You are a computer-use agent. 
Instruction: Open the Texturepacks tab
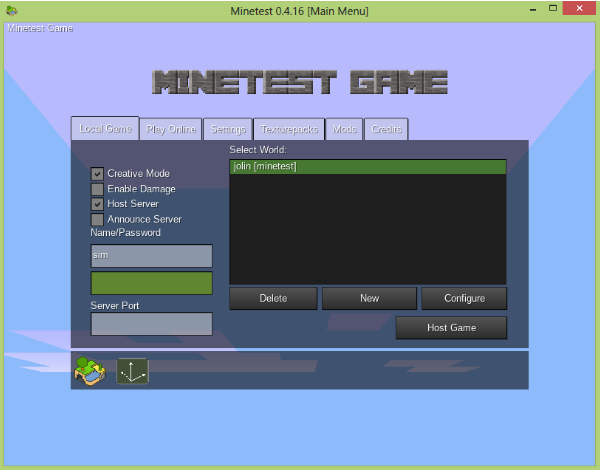point(289,129)
